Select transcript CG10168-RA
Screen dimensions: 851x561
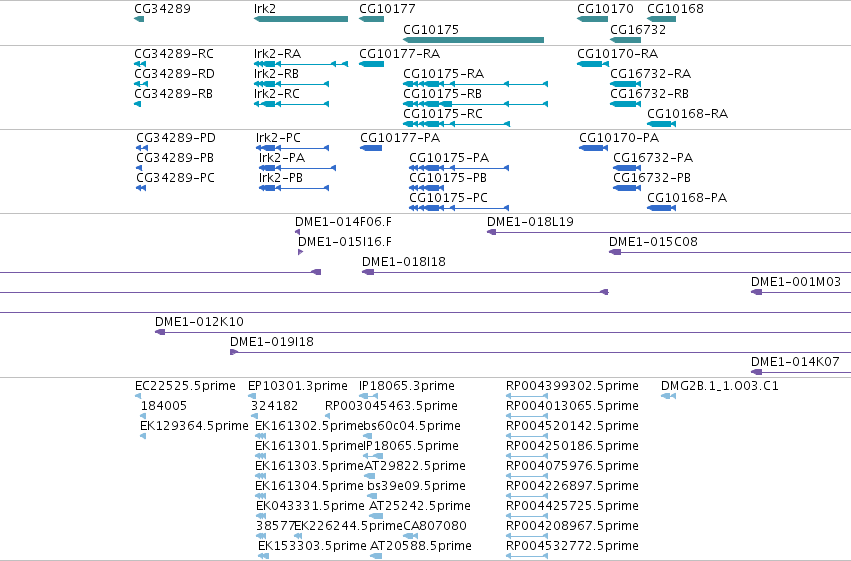tap(688, 114)
